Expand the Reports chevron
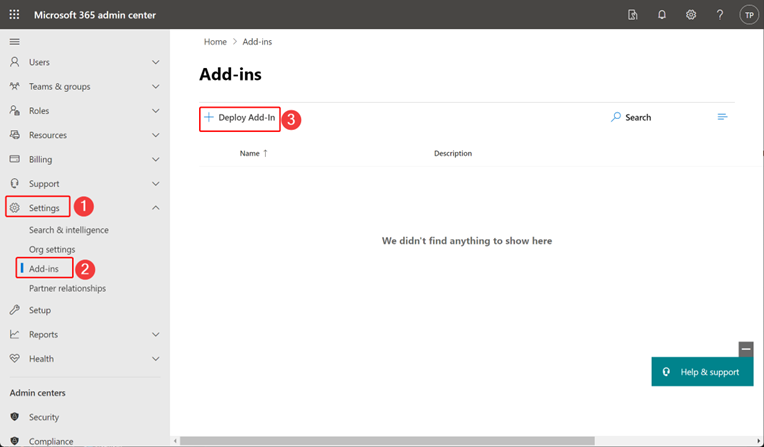Viewport: 764px width, 447px height. (x=155, y=334)
